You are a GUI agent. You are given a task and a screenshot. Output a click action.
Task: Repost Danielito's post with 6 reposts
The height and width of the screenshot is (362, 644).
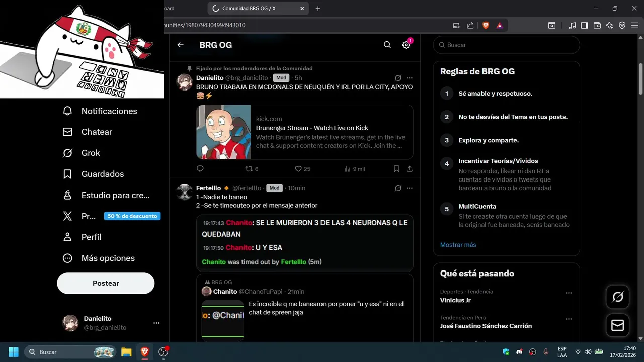point(252,169)
